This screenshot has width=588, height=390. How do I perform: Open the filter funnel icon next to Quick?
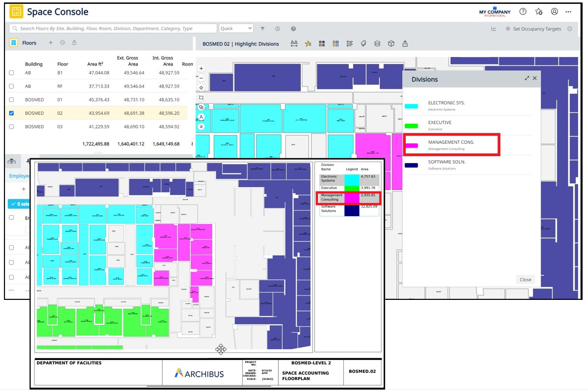pos(262,29)
